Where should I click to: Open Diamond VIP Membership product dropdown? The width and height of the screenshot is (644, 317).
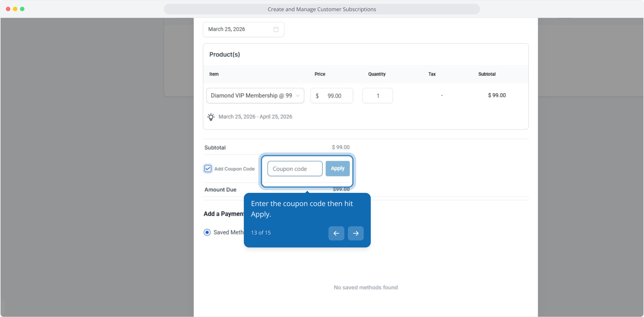(x=251, y=96)
